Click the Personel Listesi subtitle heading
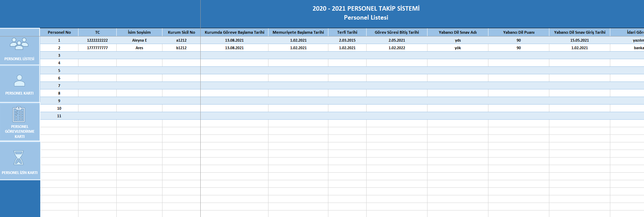The height and width of the screenshot is (217, 644). 366,18
